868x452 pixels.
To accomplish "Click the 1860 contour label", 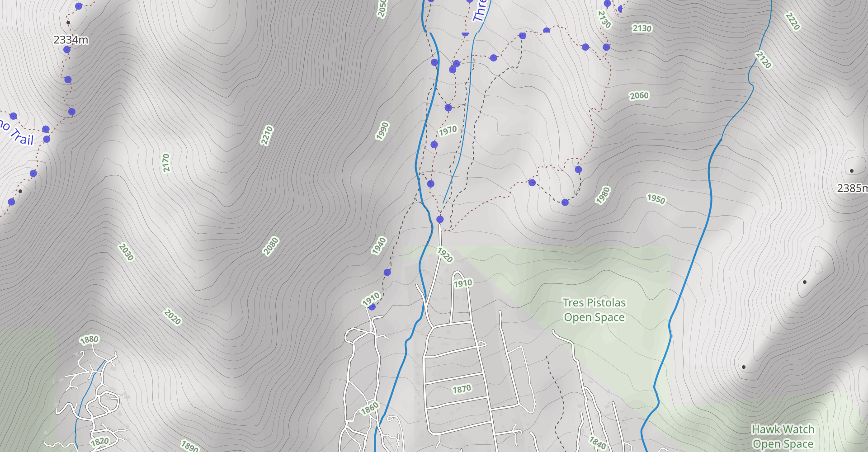I will point(370,408).
